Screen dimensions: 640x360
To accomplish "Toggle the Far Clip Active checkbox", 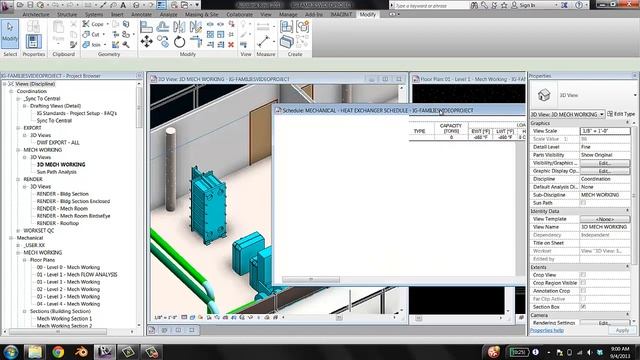I will tap(583, 299).
